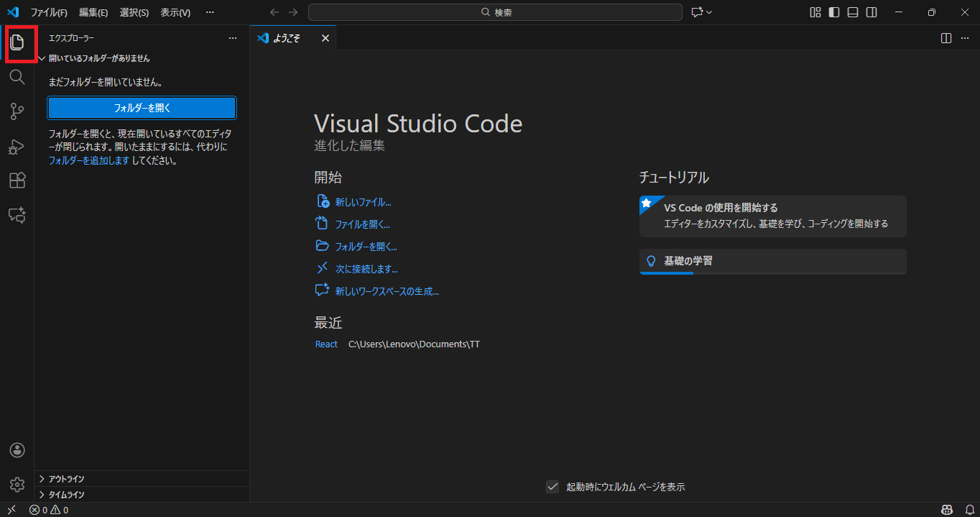Screen dimensions: 980x517
Task: Open the Extensions view
Action: [17, 180]
